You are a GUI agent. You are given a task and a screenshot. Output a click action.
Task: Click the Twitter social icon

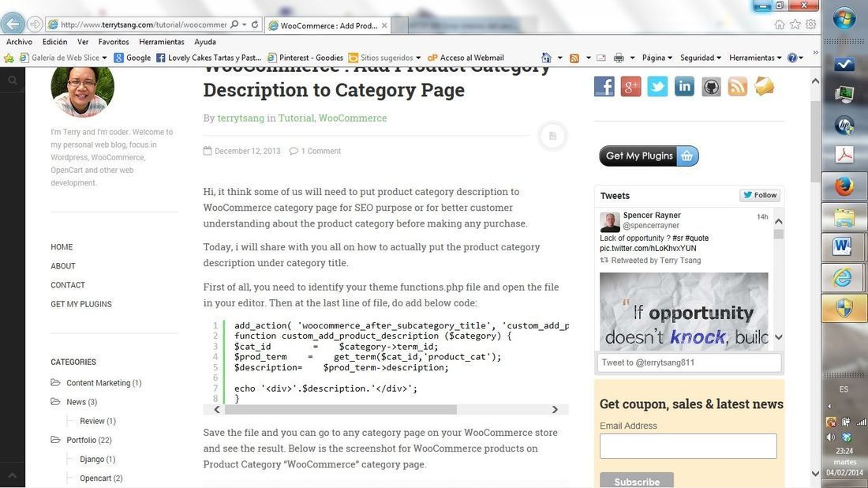[657, 86]
